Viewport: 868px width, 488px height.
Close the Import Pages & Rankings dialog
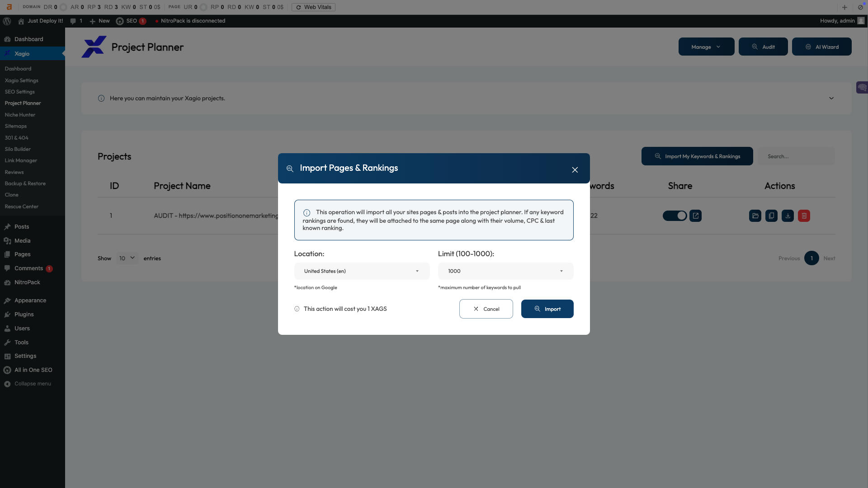pos(575,170)
